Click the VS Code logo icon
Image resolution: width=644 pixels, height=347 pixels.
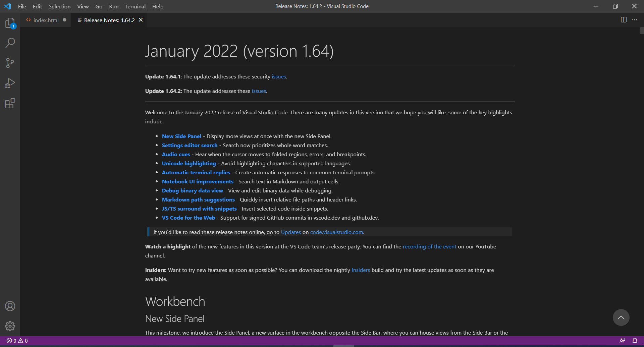coord(7,6)
